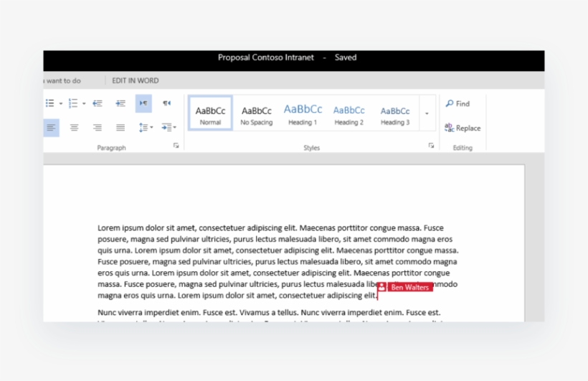588x381 pixels.
Task: Apply the Heading 2 style
Action: click(x=348, y=113)
